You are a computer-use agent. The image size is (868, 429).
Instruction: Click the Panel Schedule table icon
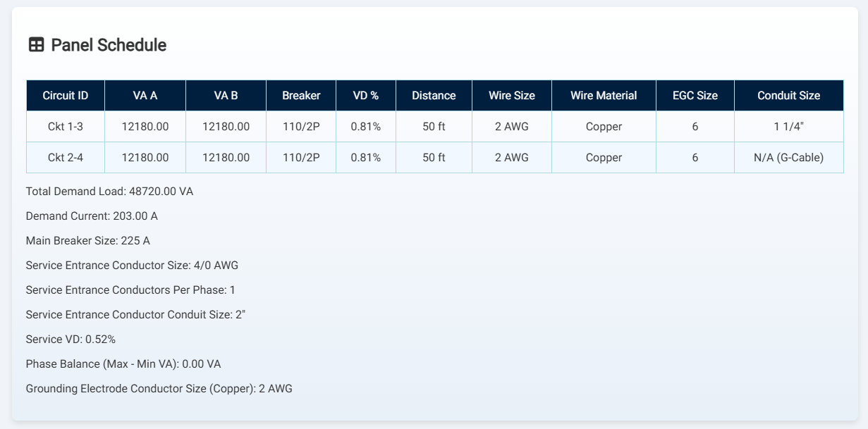point(35,45)
